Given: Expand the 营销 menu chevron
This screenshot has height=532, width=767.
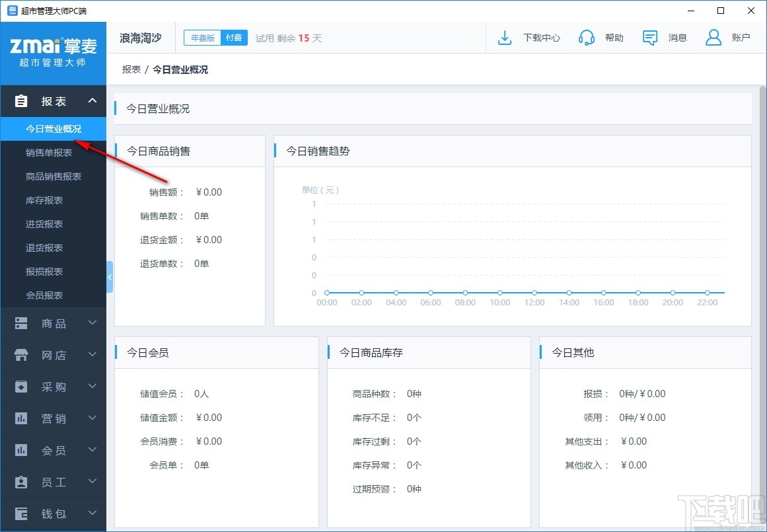Looking at the screenshot, I should pyautogui.click(x=92, y=418).
